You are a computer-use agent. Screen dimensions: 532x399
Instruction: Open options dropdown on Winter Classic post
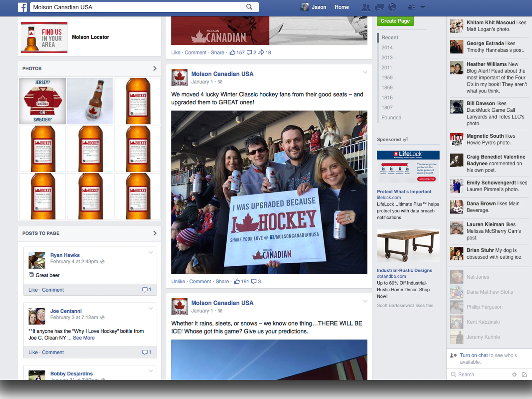[x=365, y=72]
